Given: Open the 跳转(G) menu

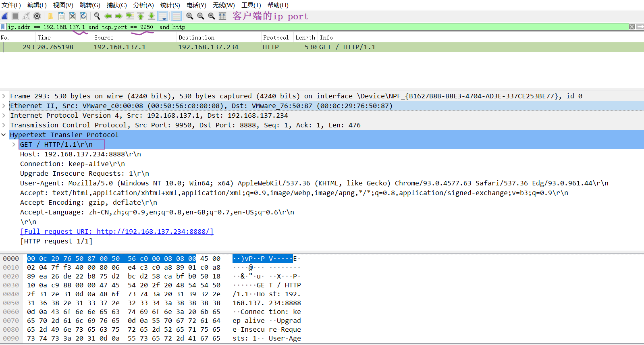Looking at the screenshot, I should click(x=90, y=5).
